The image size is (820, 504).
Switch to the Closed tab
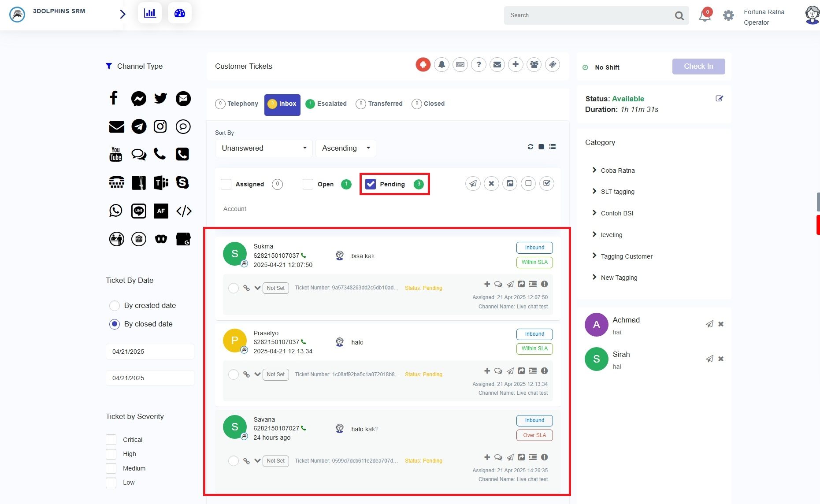coord(428,104)
